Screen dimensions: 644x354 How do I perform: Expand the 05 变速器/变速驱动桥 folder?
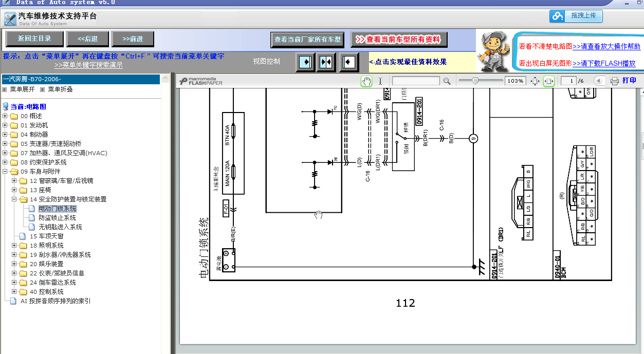click(5, 144)
